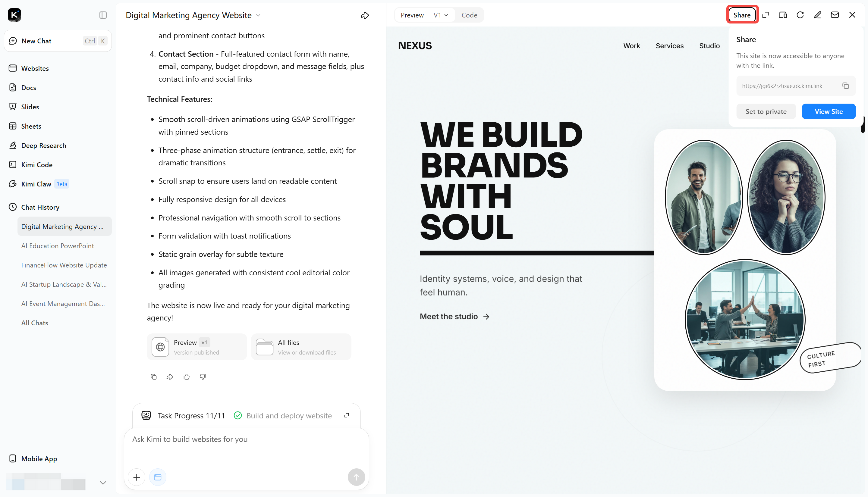
Task: Open the V1 version dropdown
Action: click(x=441, y=15)
